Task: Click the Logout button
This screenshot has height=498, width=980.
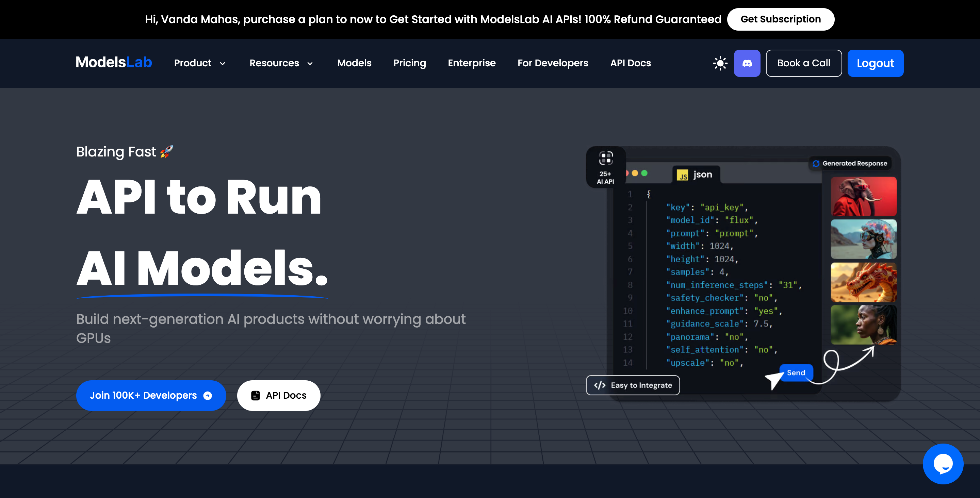Action: pyautogui.click(x=875, y=63)
